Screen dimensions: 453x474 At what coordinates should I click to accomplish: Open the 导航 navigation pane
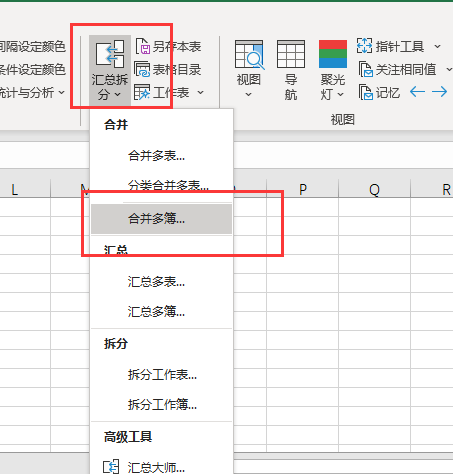291,70
